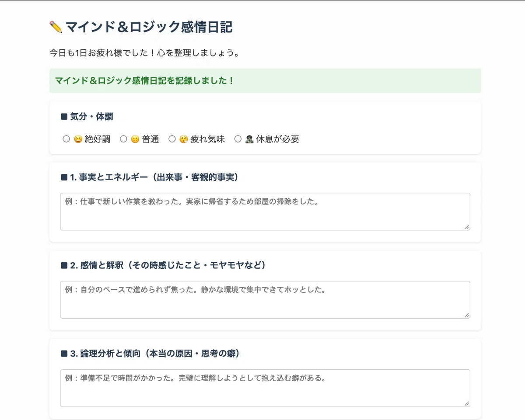
Task: Click the マインド＆ロジック感情日記 page heading
Action: (141, 27)
